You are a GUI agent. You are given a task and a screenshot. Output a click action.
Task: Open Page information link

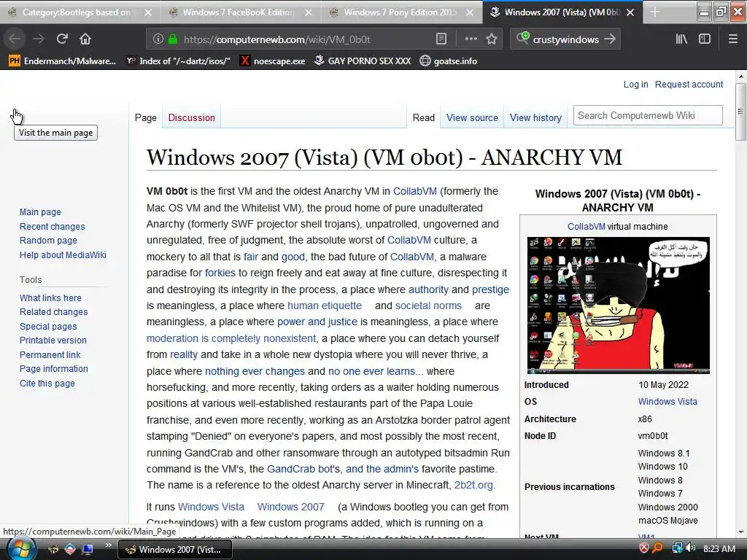[x=54, y=368]
